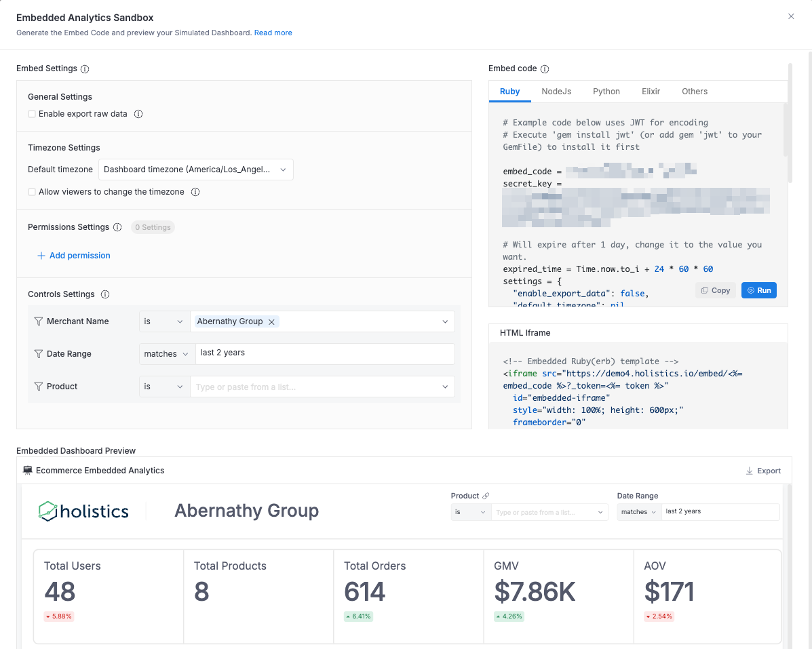
Task: Run the embed code
Action: (758, 290)
